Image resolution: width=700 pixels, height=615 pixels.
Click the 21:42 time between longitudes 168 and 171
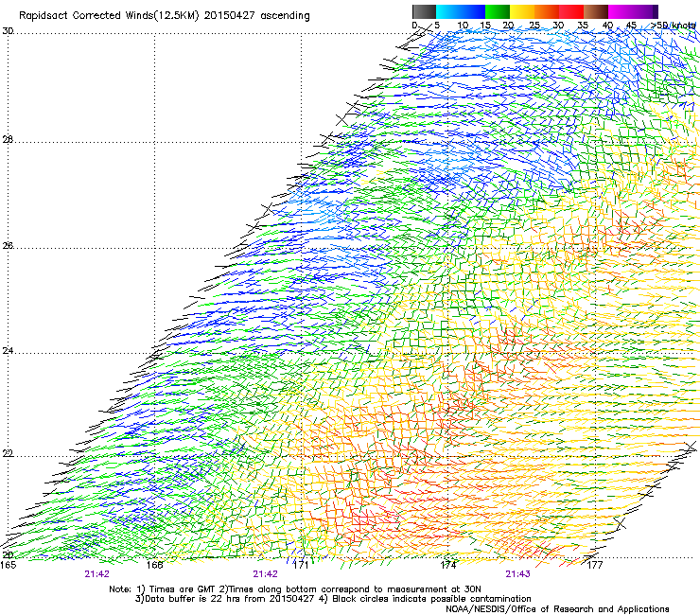(265, 574)
